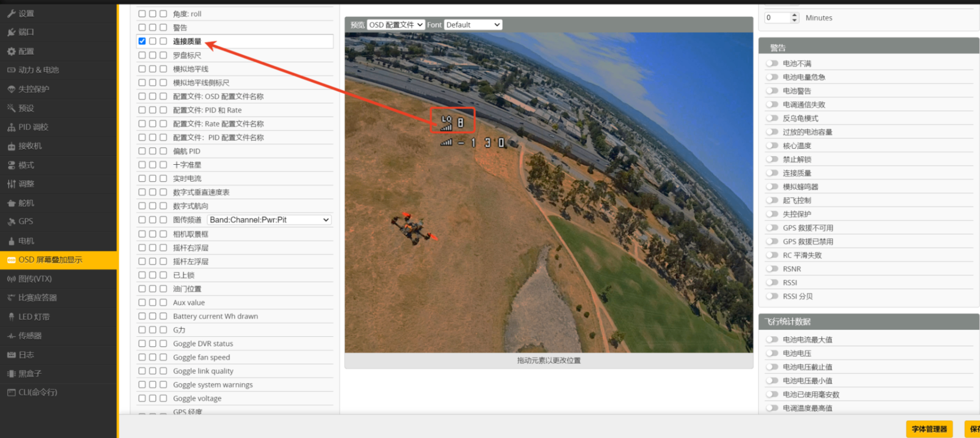Click the terminal icon beside CLI(命令行)
This screenshot has height=438, width=980.
click(x=11, y=392)
